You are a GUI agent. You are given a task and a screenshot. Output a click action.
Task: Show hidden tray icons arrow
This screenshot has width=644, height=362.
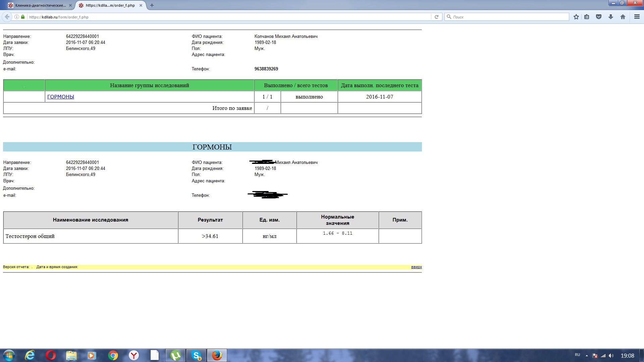click(x=587, y=356)
